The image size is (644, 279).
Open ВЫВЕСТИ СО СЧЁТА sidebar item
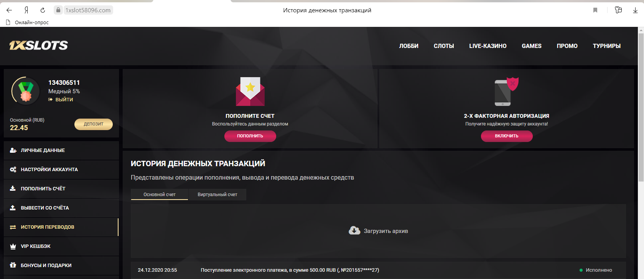click(x=61, y=208)
